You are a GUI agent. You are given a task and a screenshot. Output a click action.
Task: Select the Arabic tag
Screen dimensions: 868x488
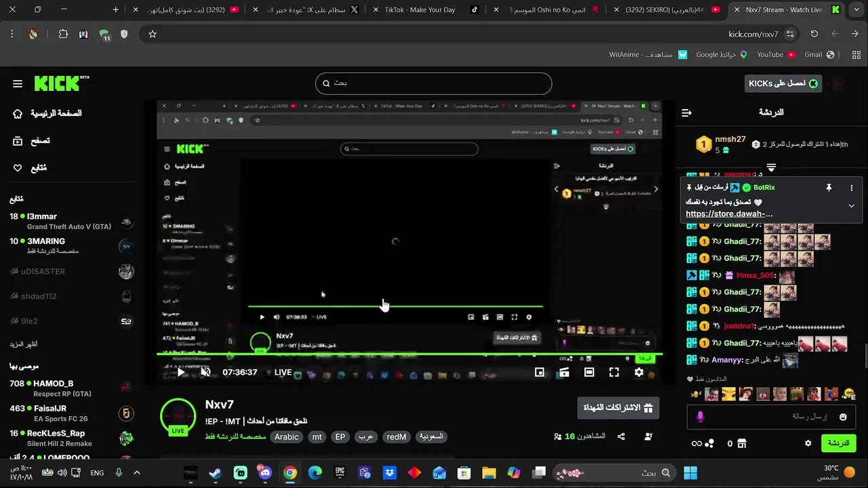coord(286,437)
